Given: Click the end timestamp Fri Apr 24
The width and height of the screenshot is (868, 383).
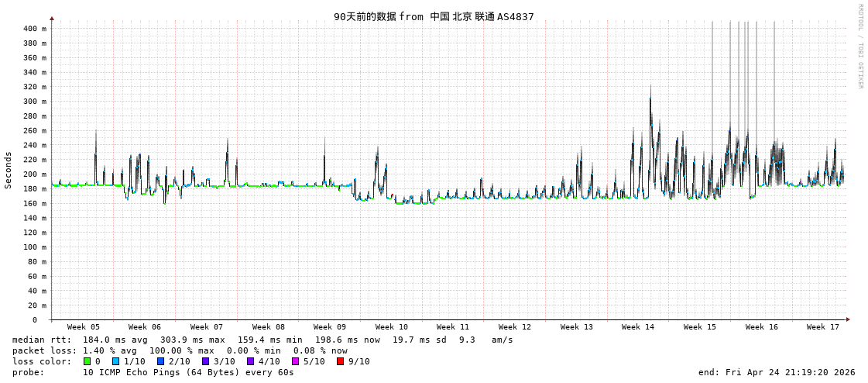Looking at the screenshot, I should (776, 372).
